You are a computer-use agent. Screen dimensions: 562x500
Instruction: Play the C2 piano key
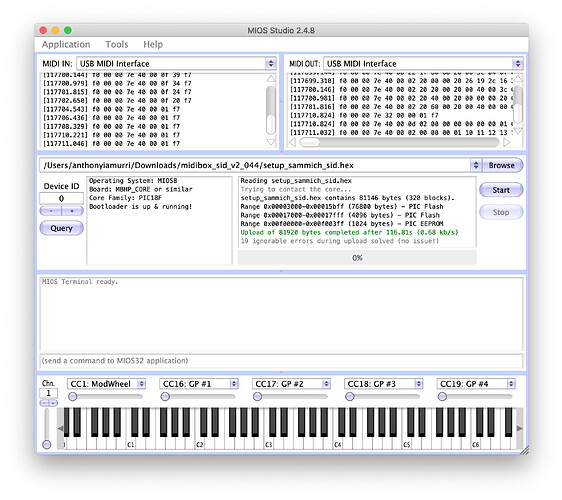point(200,444)
